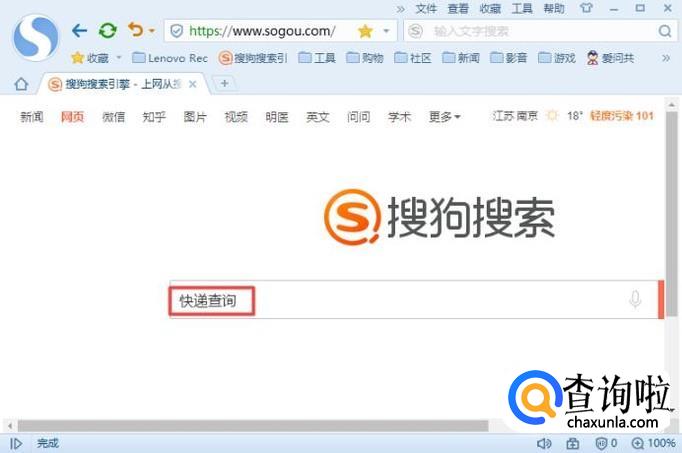682x453 pixels.
Task: Click the ad-block shield counter showing 0
Action: point(606,443)
